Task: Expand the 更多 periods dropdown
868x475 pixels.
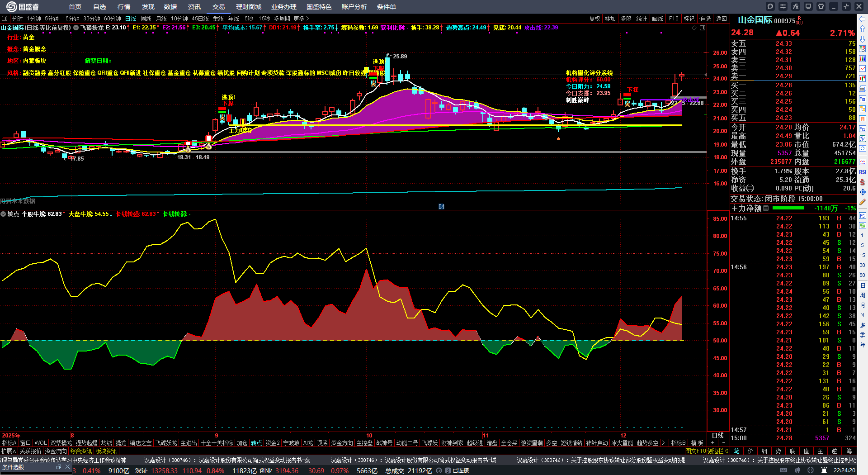Action: (301, 19)
